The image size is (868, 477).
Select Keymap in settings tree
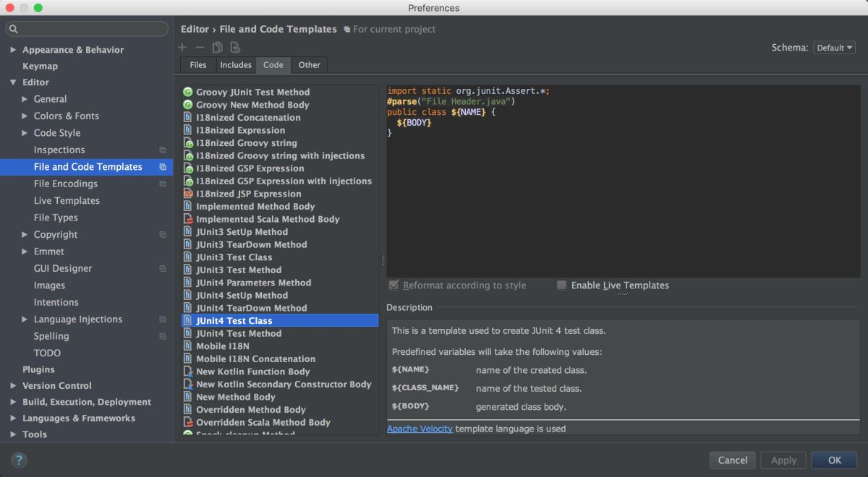coord(40,66)
